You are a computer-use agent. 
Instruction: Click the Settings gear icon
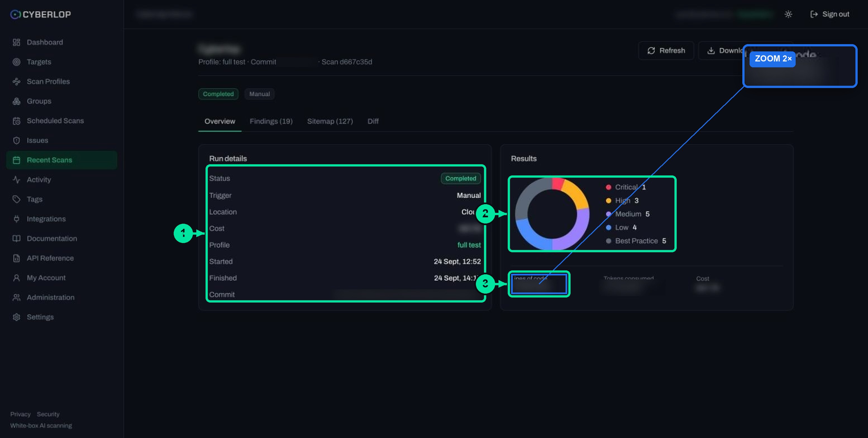(x=16, y=317)
